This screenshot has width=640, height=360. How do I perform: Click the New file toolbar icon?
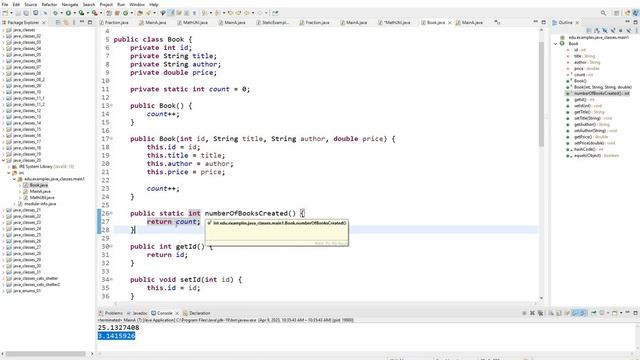point(5,13)
